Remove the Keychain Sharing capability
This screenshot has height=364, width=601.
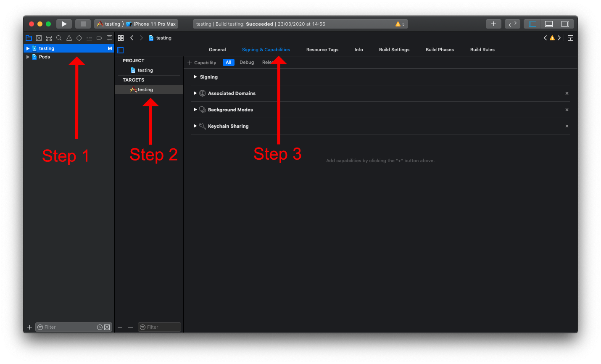(567, 126)
